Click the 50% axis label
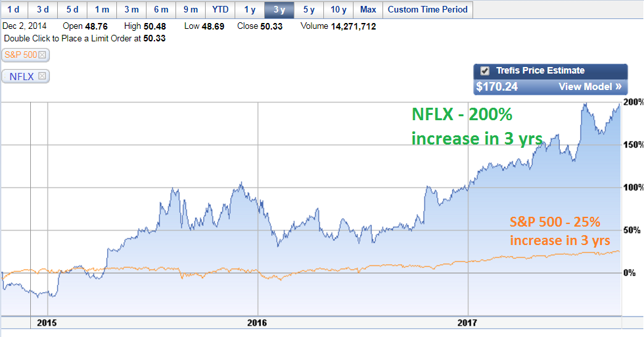Image resolution: width=644 pixels, height=337 pixels. tap(632, 231)
